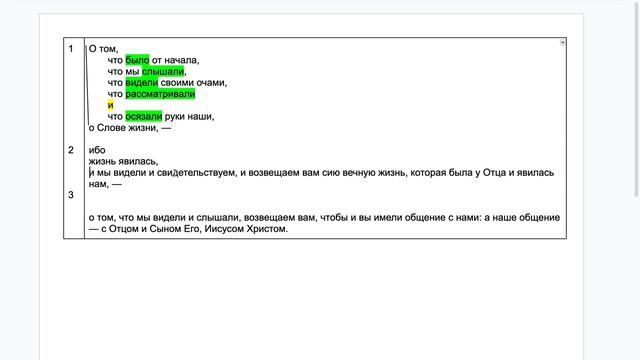Click green highlighted "видели" before "своими очами"
Image resolution: width=640 pixels, height=360 pixels.
click(x=142, y=83)
